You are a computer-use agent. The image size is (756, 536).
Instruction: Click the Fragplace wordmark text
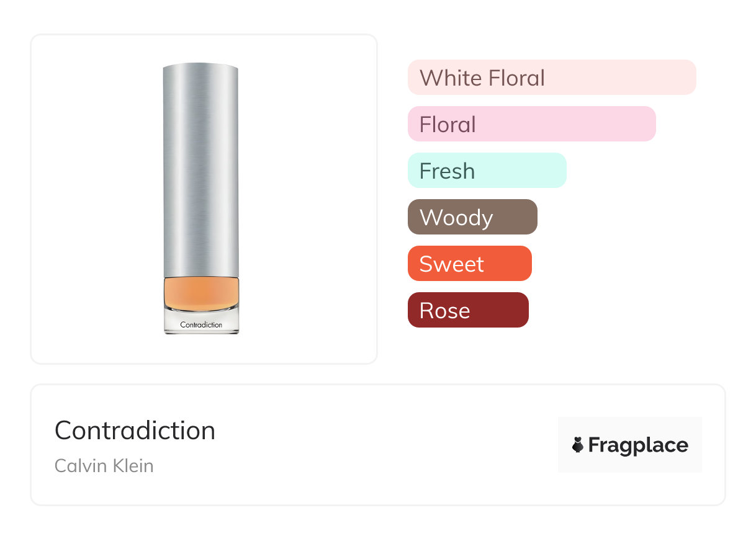tap(638, 445)
